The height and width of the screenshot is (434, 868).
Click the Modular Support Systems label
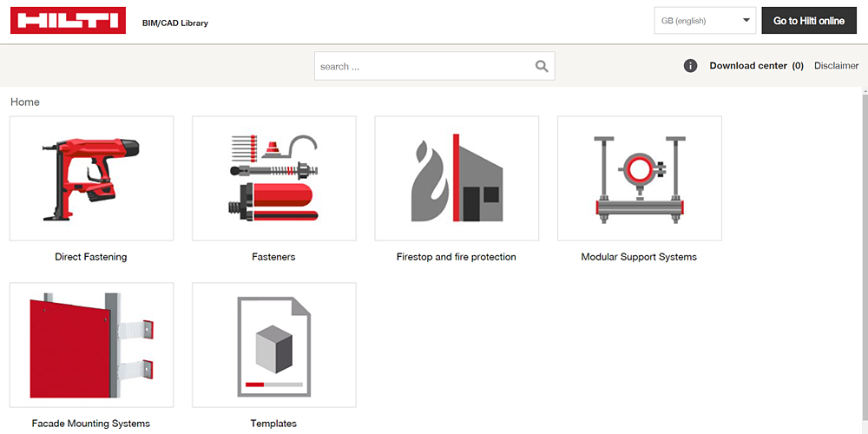[x=639, y=257]
